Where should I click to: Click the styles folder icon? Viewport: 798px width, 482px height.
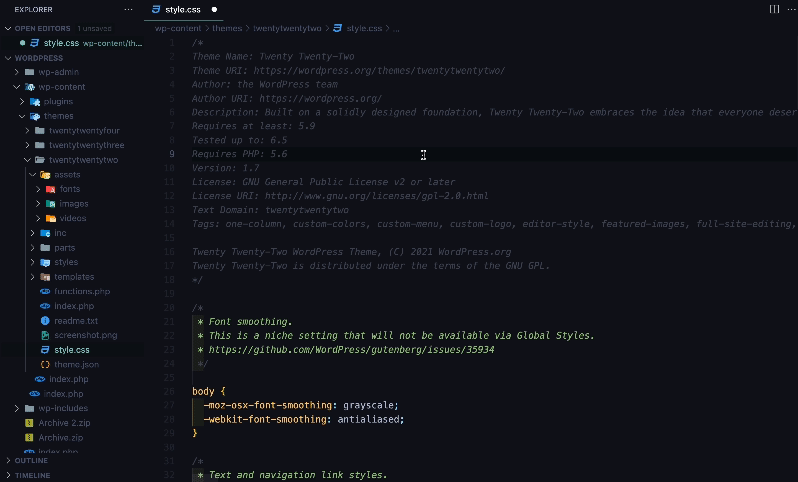45,262
